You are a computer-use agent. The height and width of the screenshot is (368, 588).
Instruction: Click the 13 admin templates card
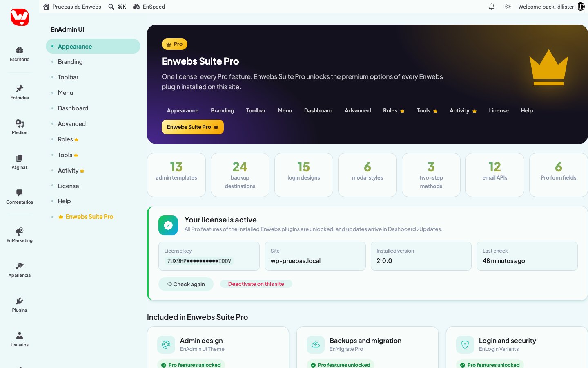pos(176,175)
